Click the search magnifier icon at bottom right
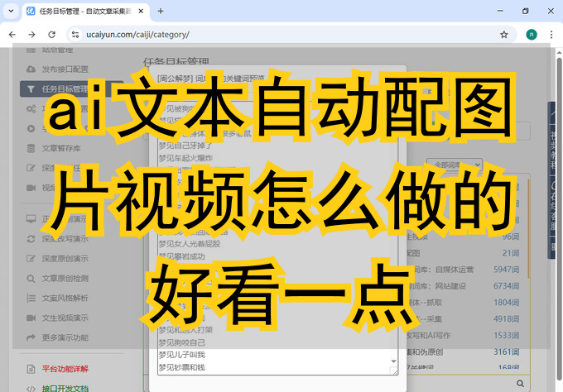The image size is (563, 392). pos(520,382)
